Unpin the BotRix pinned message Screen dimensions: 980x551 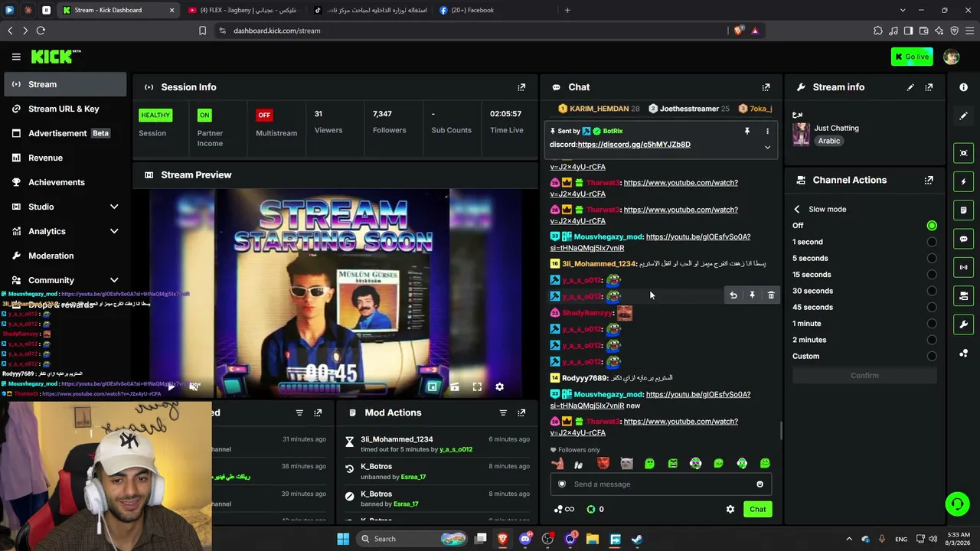tap(747, 131)
